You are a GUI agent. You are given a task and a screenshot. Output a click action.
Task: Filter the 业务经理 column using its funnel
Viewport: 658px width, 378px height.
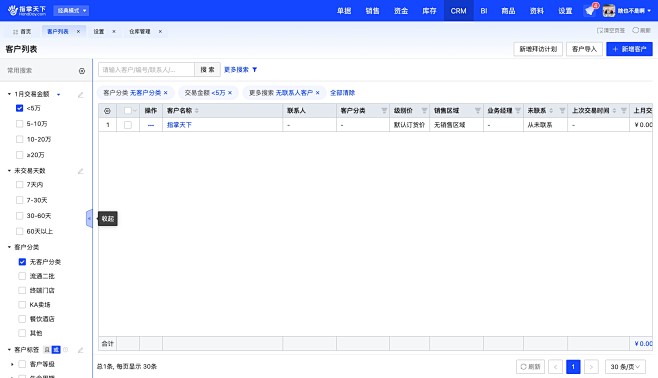click(518, 111)
